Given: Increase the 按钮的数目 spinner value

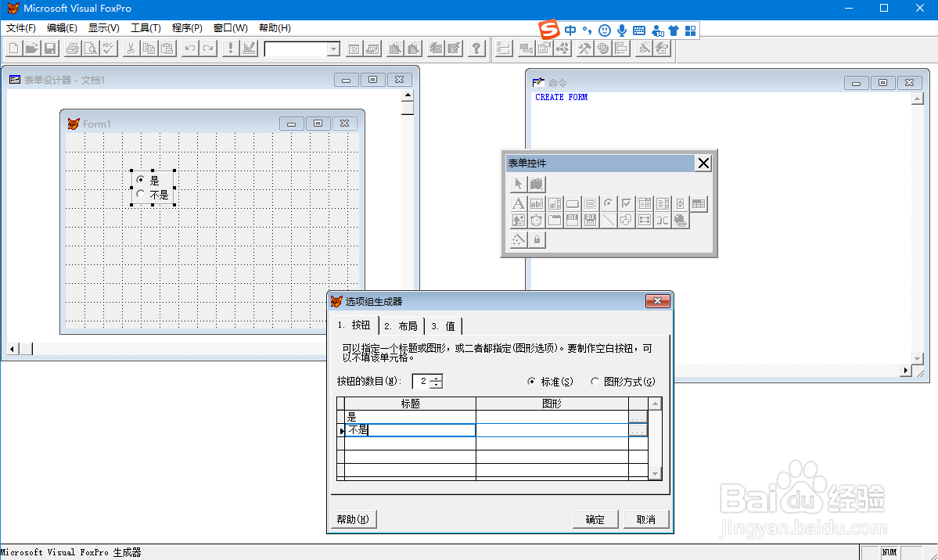Looking at the screenshot, I should pos(437,378).
